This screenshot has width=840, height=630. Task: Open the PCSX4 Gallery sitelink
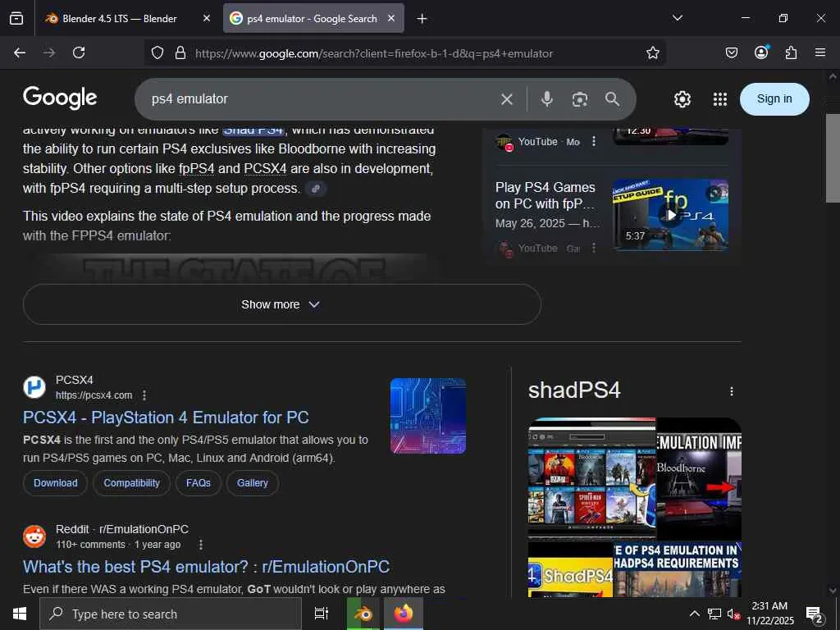(x=253, y=482)
